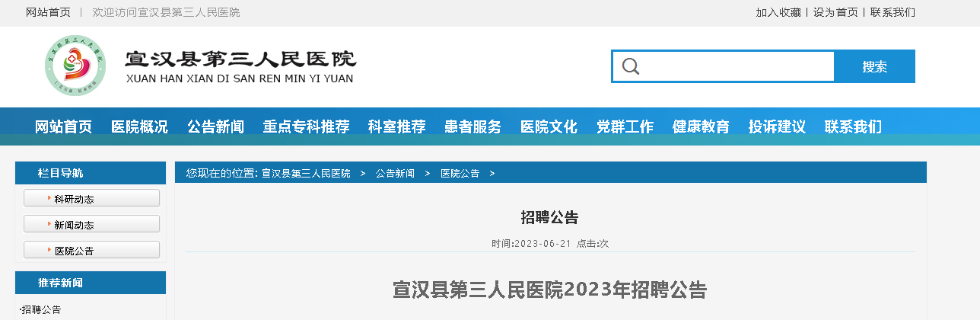Image resolution: width=980 pixels, height=320 pixels.
Task: Click the 时间:2023-06-21 date text
Action: click(x=531, y=244)
